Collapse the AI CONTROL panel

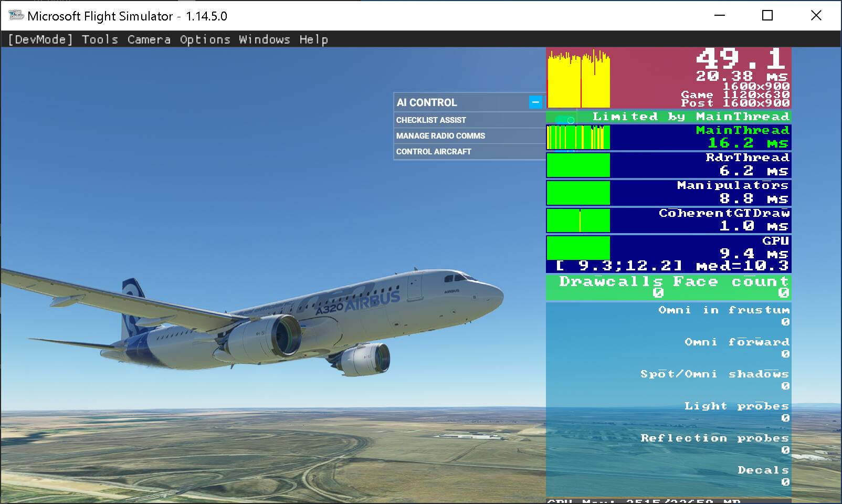coord(535,102)
